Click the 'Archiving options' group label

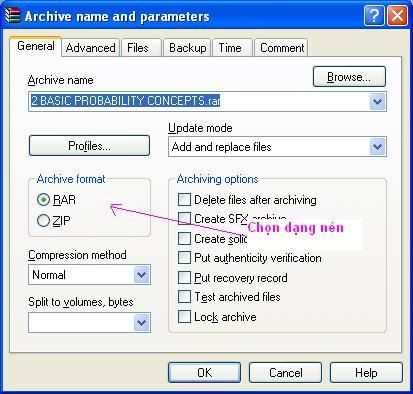point(217,179)
